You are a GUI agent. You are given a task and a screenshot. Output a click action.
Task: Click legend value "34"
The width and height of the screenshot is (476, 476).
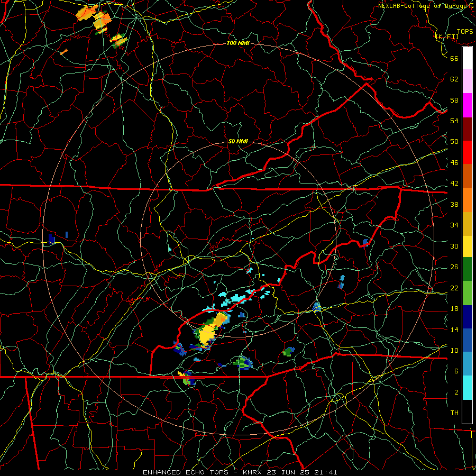(454, 225)
